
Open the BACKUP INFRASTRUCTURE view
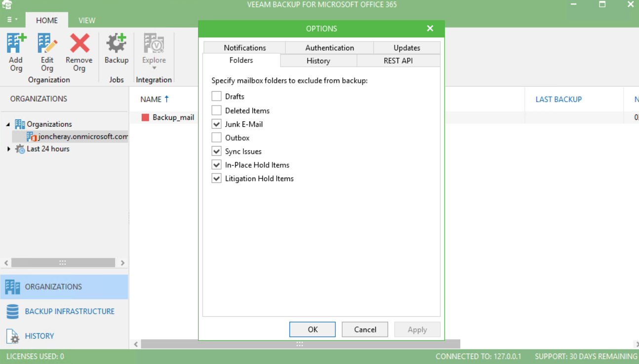pyautogui.click(x=64, y=311)
